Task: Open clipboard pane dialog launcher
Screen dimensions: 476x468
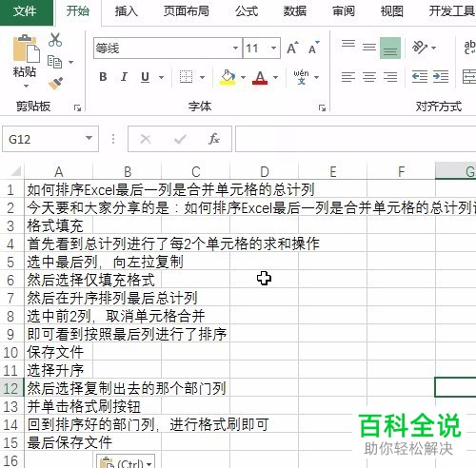Action: tap(77, 108)
